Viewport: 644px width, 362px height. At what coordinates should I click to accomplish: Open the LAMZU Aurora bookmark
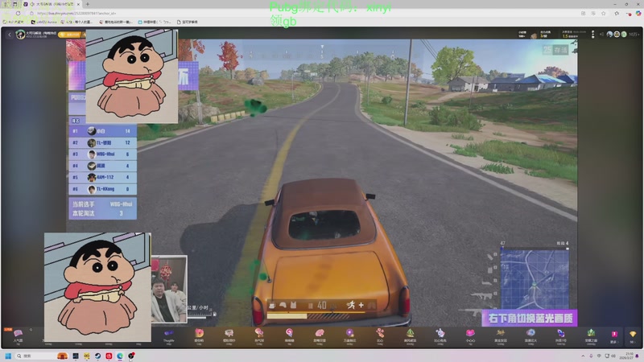tap(44, 22)
